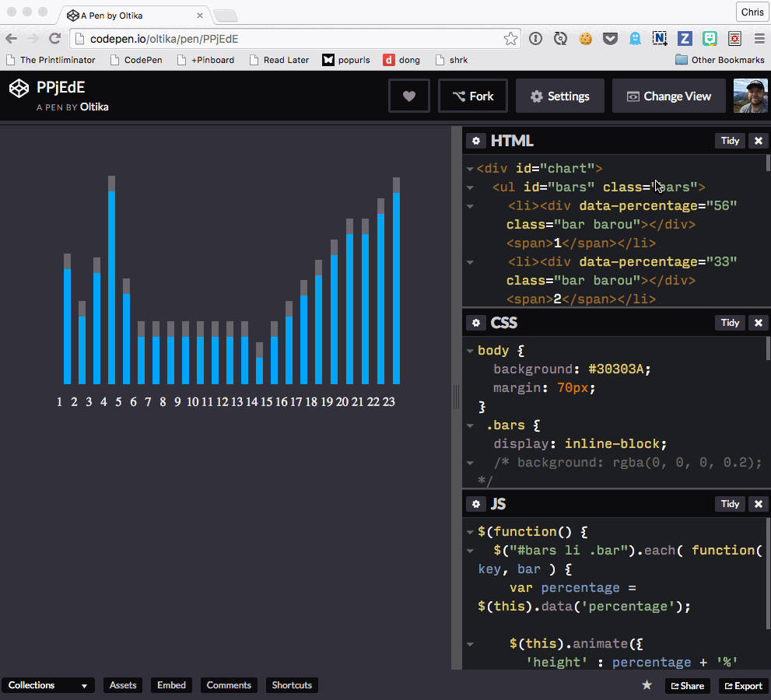
Task: Fold the body CSS rule
Action: [x=470, y=351]
